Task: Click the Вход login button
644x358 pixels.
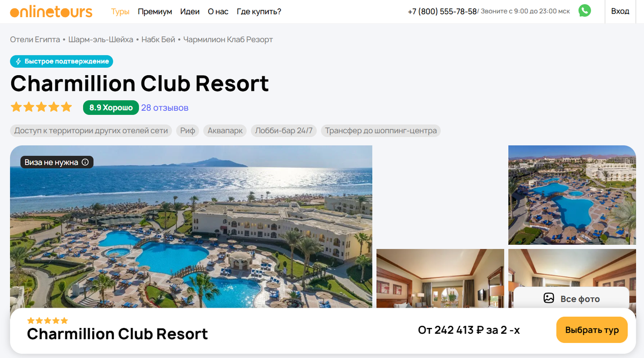Action: click(620, 11)
